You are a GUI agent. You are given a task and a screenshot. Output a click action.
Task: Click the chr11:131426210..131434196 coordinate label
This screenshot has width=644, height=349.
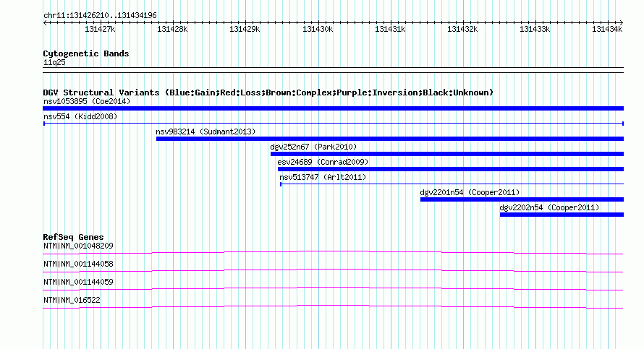tap(100, 16)
